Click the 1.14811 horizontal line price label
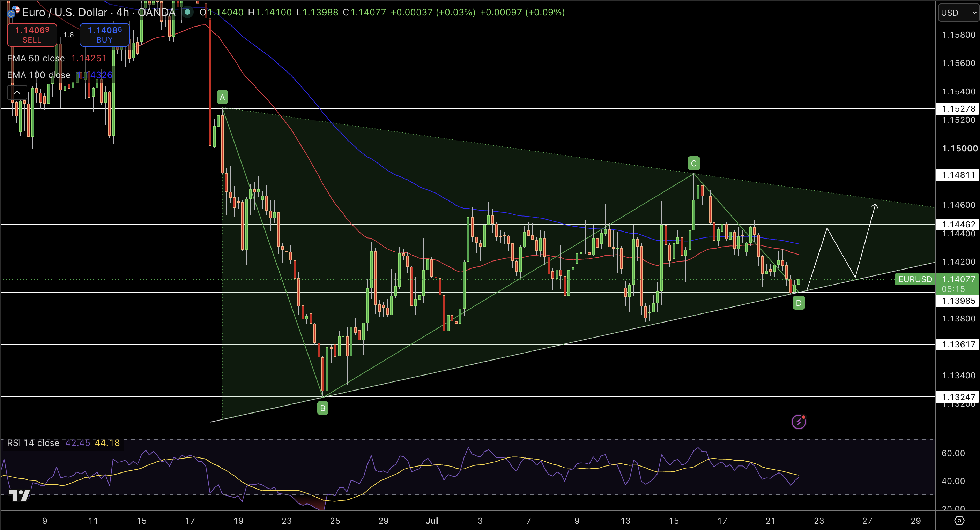 point(958,175)
